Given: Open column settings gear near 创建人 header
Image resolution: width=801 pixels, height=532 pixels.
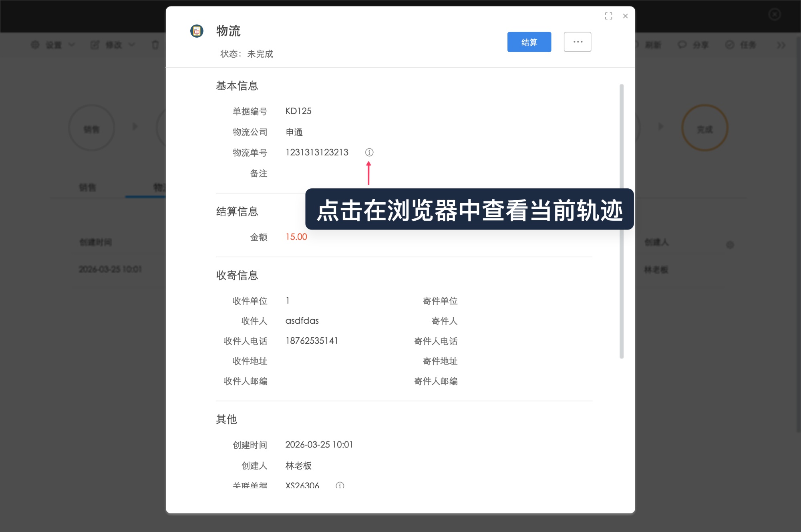Looking at the screenshot, I should pyautogui.click(x=730, y=245).
